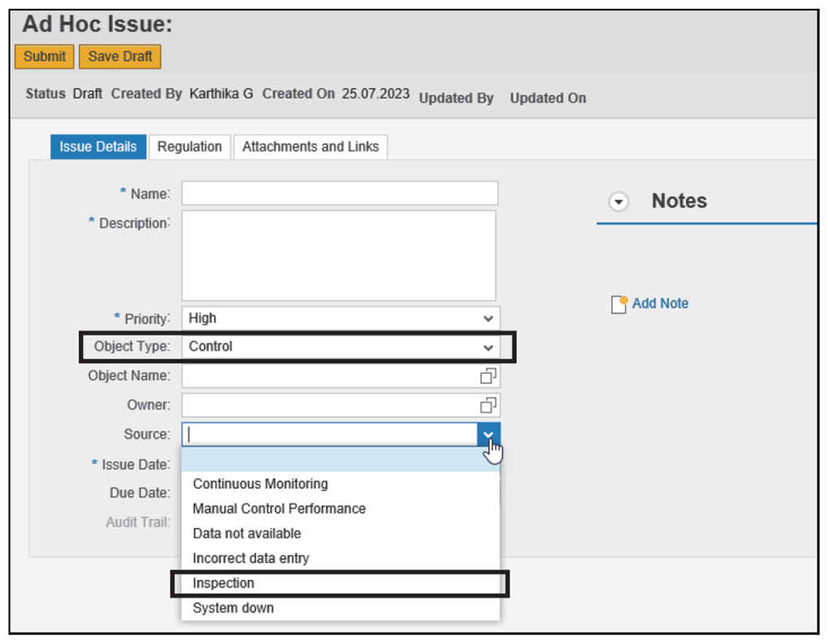Open value help for Object Name field
Screen dimensions: 828x644
click(x=488, y=375)
